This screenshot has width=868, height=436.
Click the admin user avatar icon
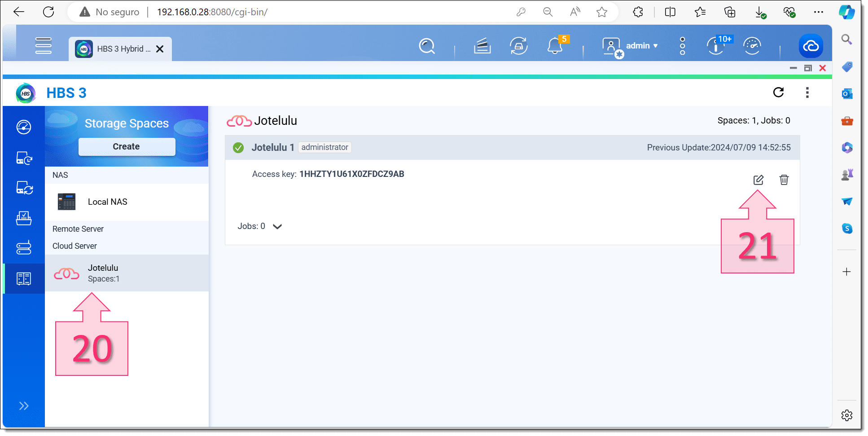[x=612, y=47]
